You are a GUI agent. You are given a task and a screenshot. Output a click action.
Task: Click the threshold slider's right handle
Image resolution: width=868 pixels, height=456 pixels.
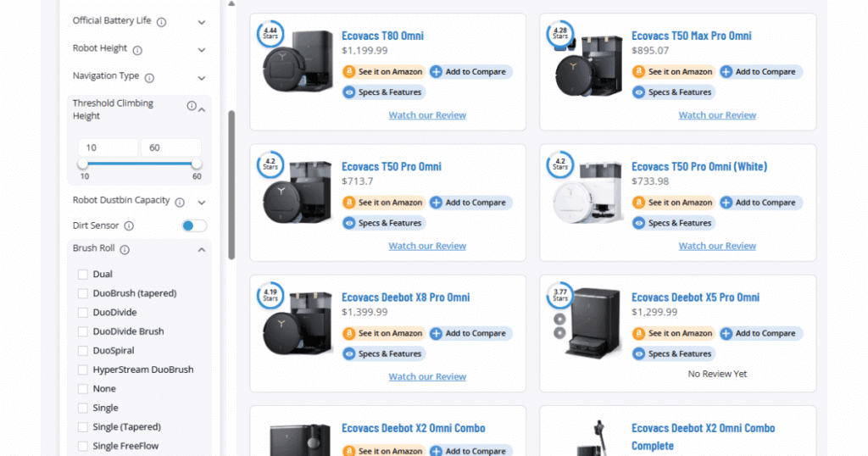[197, 164]
